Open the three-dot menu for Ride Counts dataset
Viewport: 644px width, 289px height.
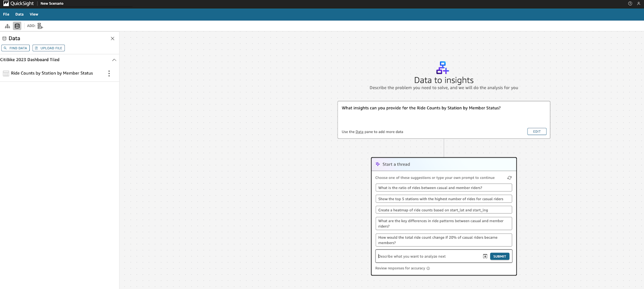(109, 73)
